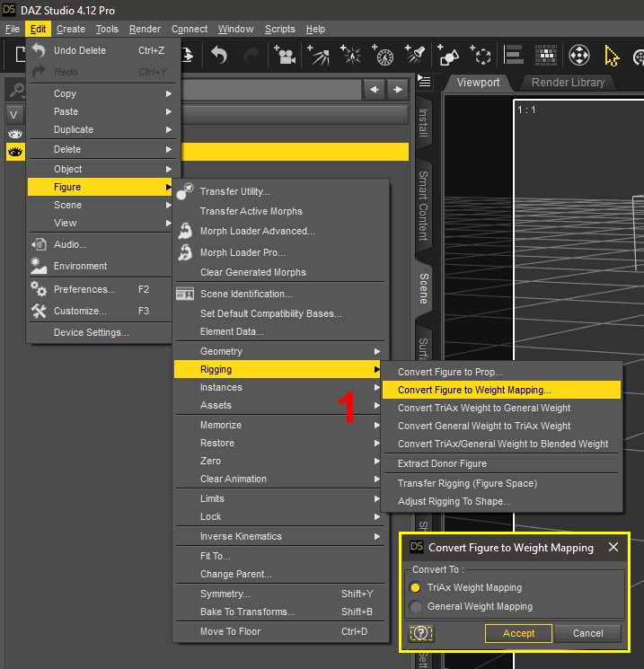Click the V column header button
Viewport: 644px width, 669px height.
(x=13, y=115)
